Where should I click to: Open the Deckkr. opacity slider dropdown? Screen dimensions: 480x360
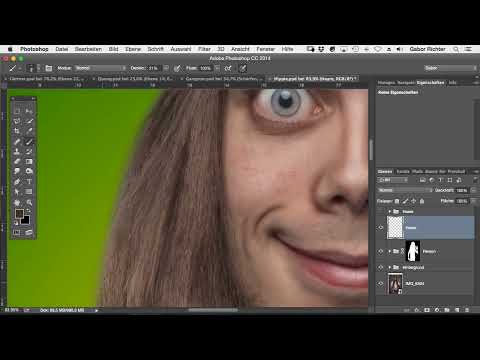tap(166, 68)
